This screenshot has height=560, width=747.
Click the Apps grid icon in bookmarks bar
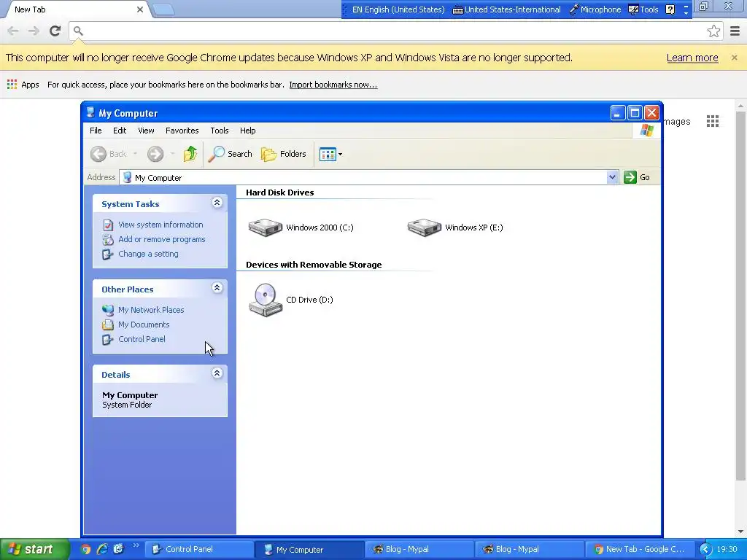pos(12,85)
